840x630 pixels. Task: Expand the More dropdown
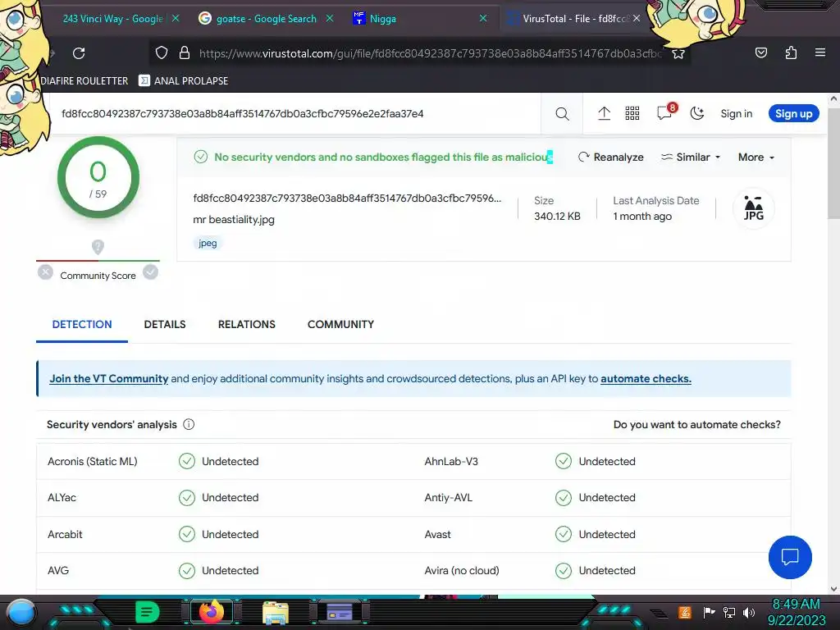[756, 157]
